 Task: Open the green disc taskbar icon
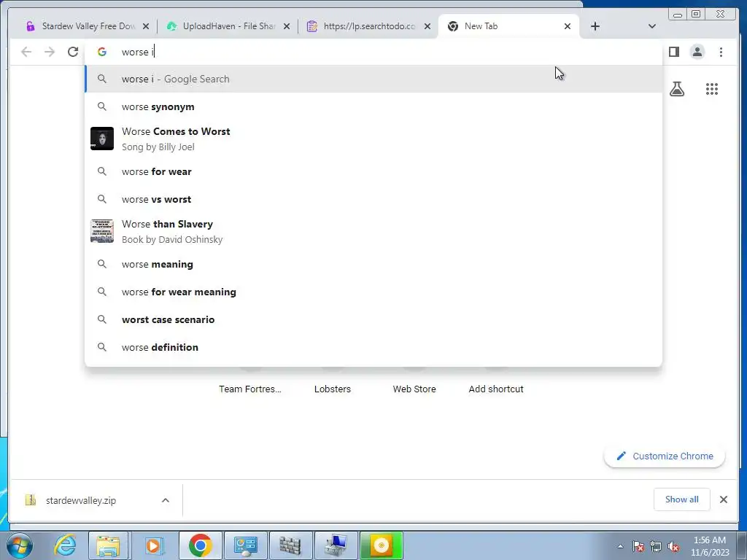pyautogui.click(x=381, y=545)
